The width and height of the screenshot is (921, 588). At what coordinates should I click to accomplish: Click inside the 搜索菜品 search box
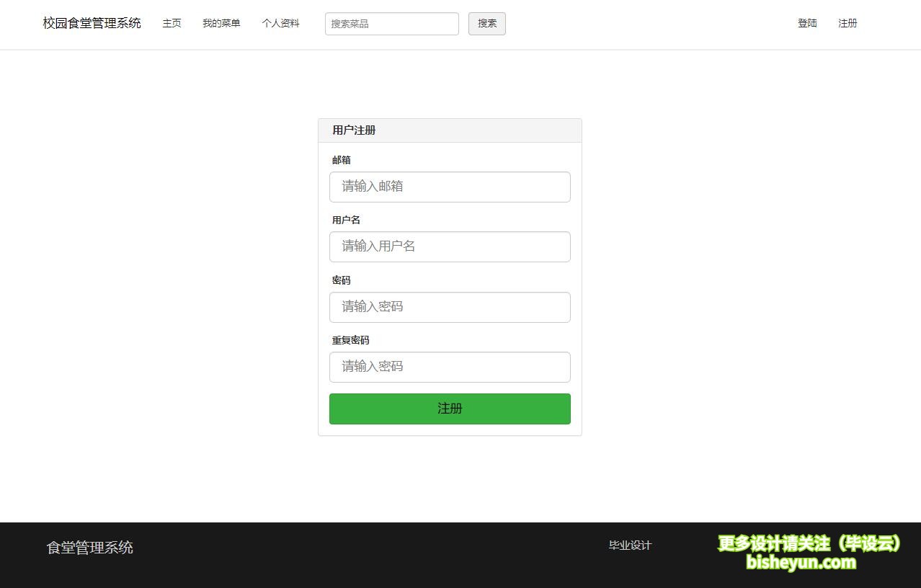coord(391,24)
